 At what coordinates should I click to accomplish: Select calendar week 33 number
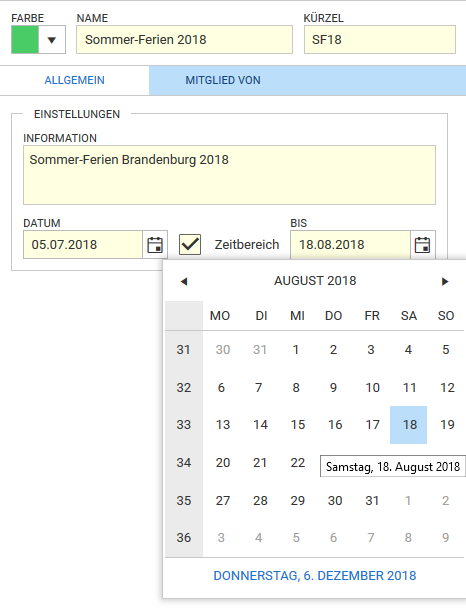183,425
